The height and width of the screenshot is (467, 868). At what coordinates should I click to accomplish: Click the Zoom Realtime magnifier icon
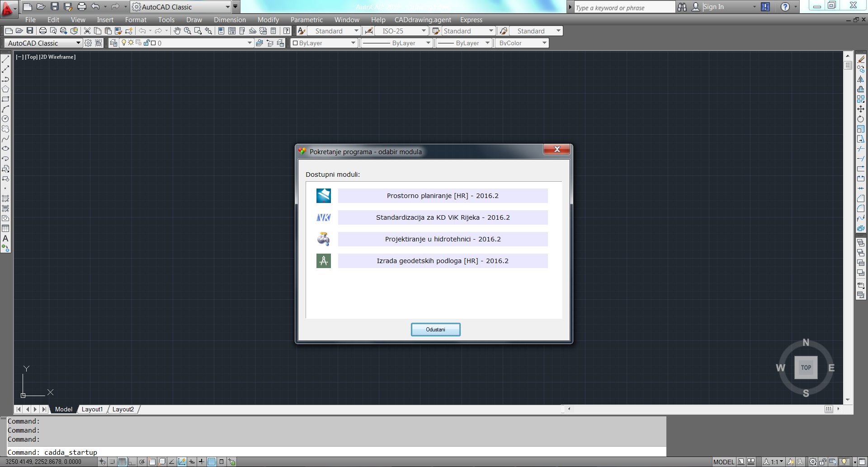point(187,31)
